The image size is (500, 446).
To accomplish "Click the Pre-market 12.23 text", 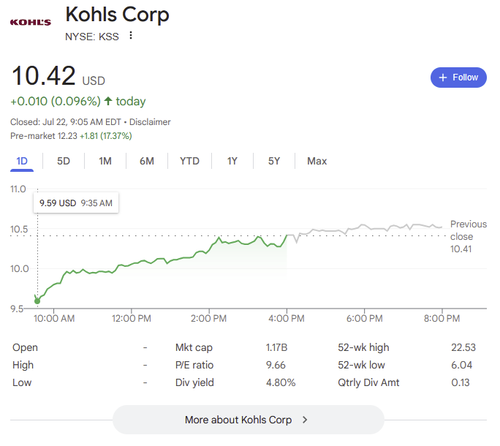I will coord(44,136).
